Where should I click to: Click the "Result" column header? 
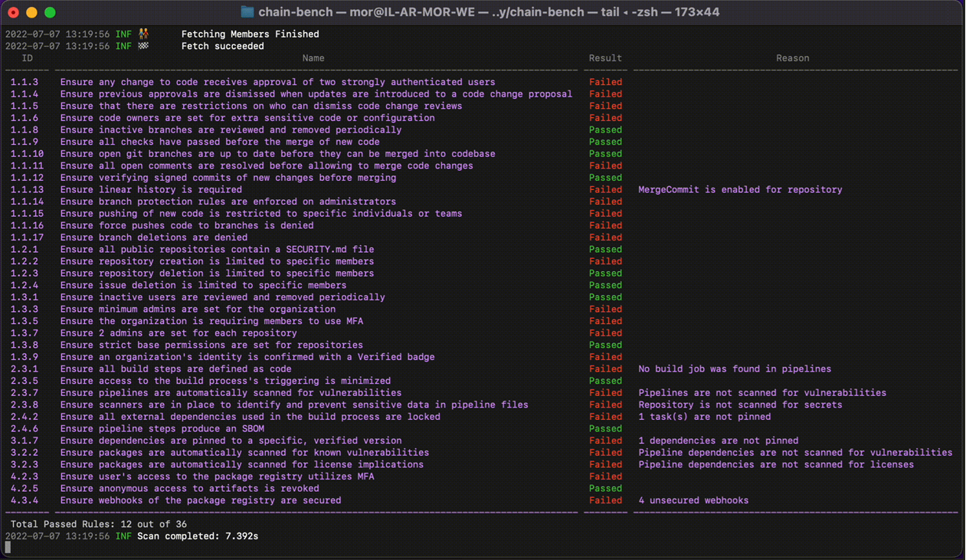click(x=605, y=58)
